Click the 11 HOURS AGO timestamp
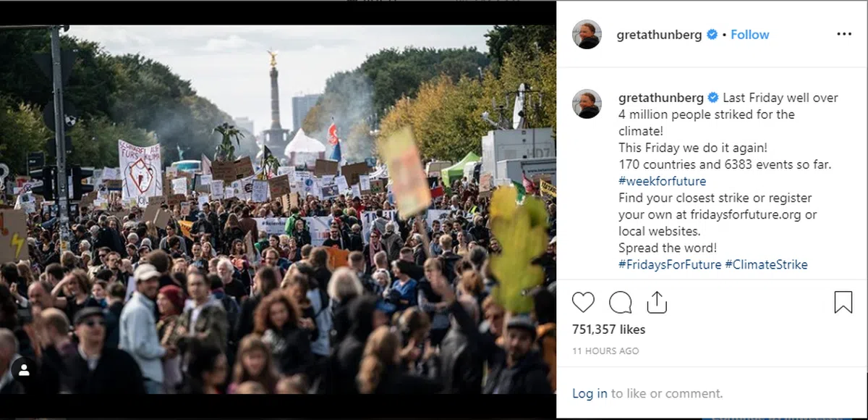 click(605, 350)
